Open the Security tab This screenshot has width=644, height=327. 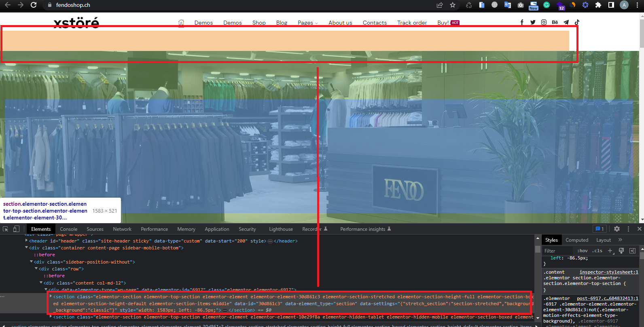click(247, 229)
